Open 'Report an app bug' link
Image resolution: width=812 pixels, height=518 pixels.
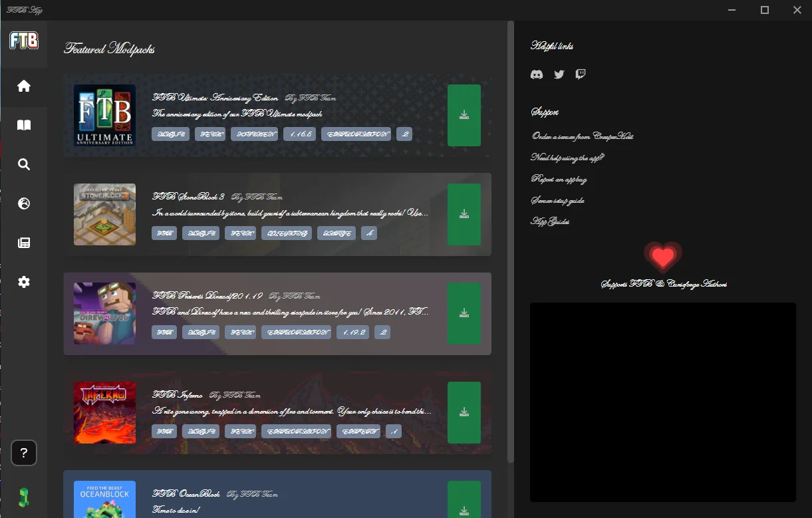click(559, 179)
